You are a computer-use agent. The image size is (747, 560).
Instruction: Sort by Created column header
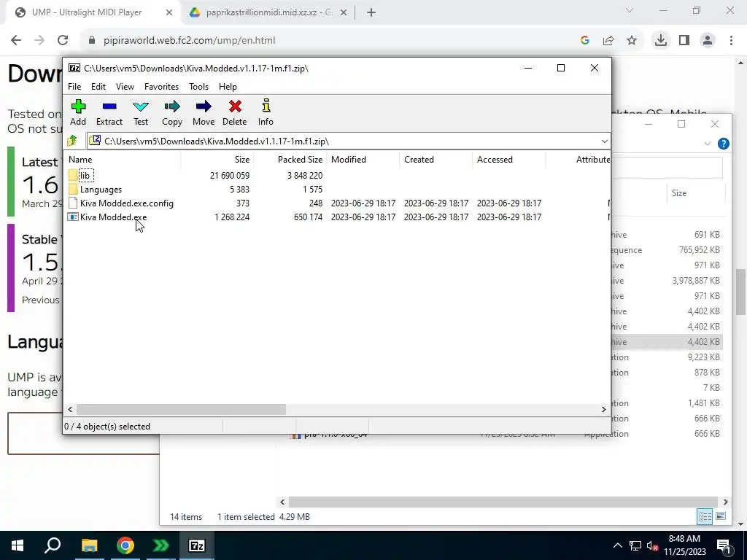click(436, 160)
